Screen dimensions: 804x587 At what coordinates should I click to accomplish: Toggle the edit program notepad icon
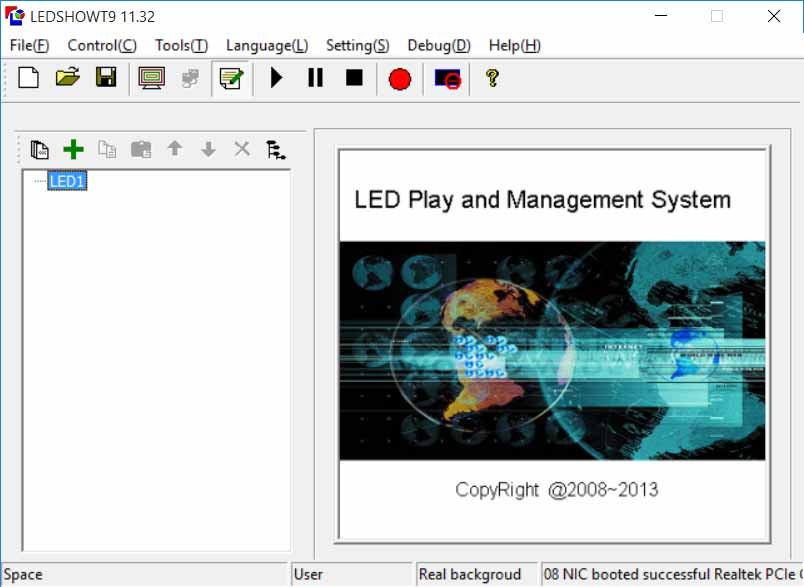[231, 78]
